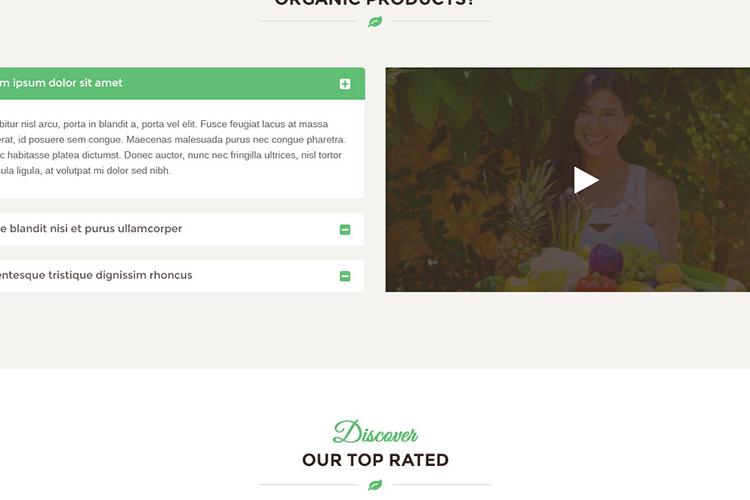Click the partially visible 'ORGANIC PRODUCTS?' heading
The width and height of the screenshot is (750, 500).
pos(375,3)
